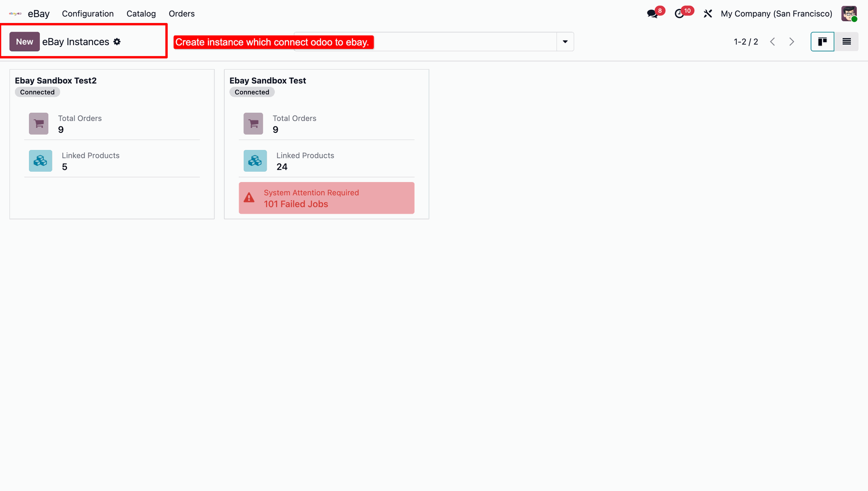868x491 pixels.
Task: Click Connected badge on Ebay Sandbox Test
Action: point(252,92)
